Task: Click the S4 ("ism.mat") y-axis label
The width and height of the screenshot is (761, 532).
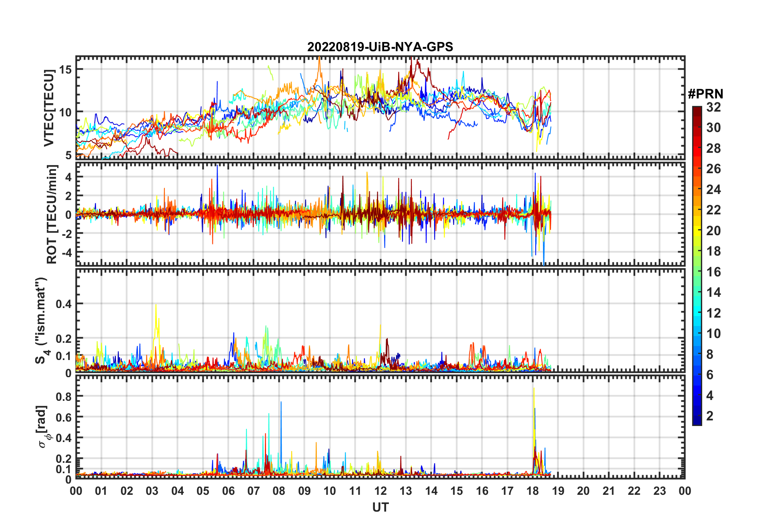Action: [x=42, y=320]
